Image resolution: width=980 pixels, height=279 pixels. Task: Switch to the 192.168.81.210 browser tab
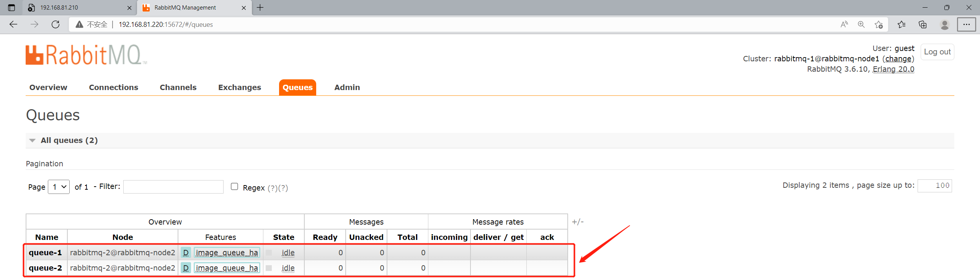tap(80, 8)
